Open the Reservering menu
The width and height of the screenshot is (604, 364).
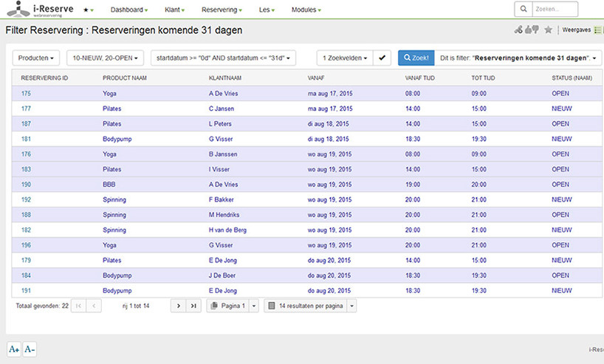(222, 10)
